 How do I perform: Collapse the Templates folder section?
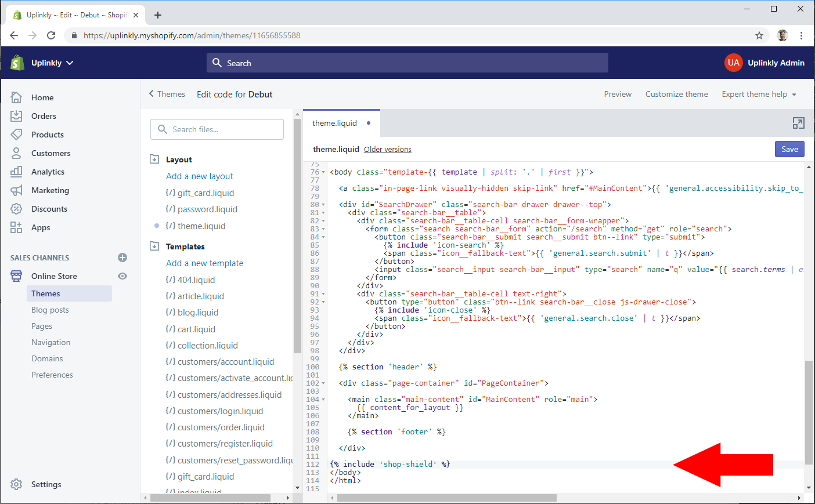[x=154, y=246]
